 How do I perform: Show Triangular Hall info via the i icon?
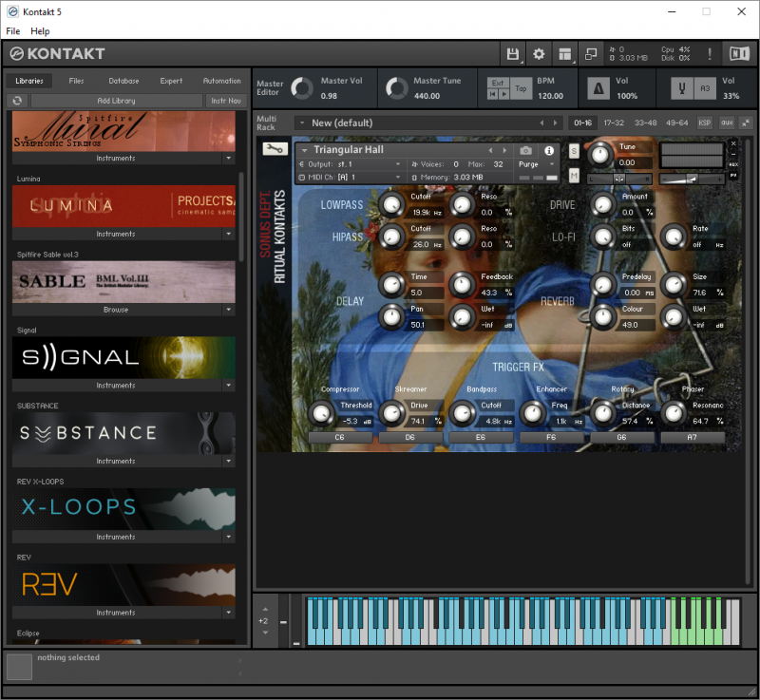[549, 151]
